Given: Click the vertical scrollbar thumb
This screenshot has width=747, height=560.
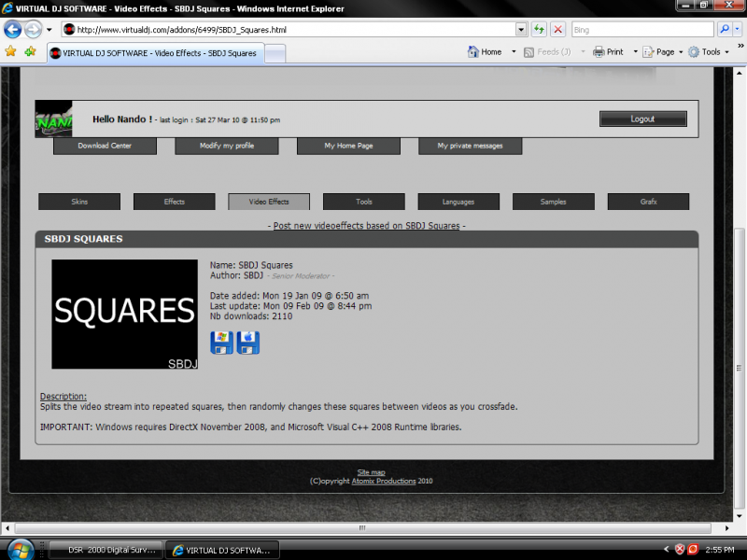Looking at the screenshot, I should click(739, 368).
